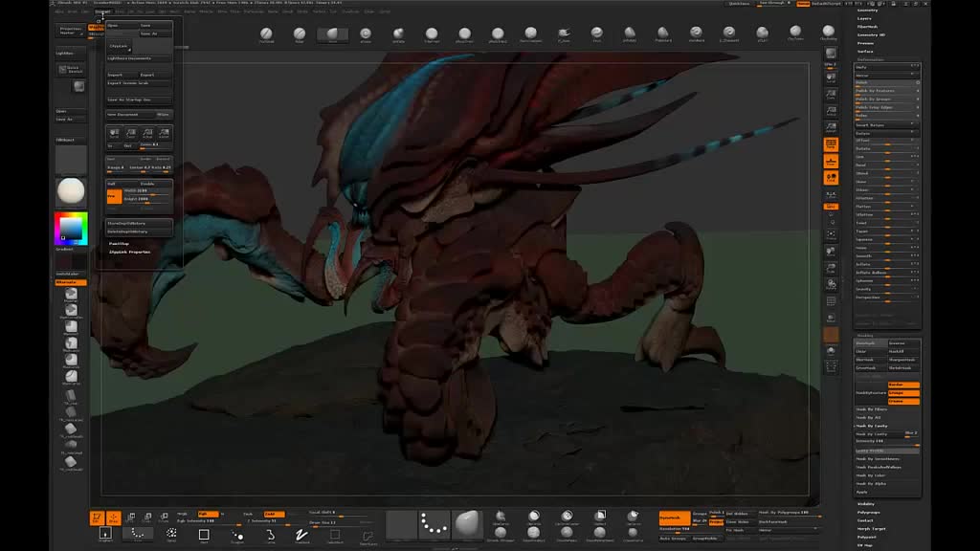Click QuickSave button top right

tap(740, 4)
